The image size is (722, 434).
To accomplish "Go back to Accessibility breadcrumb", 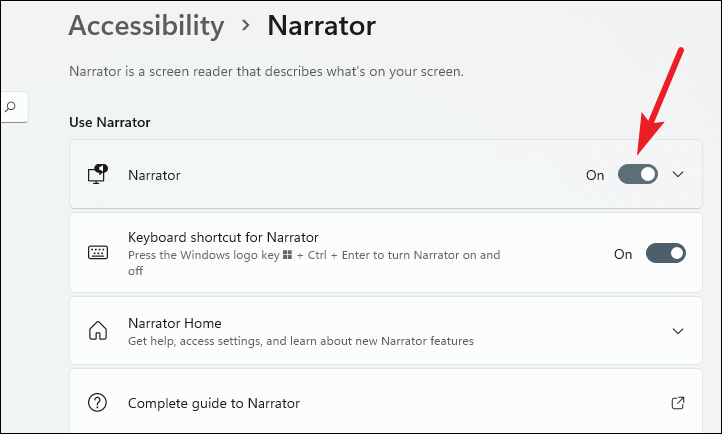I will (x=146, y=26).
